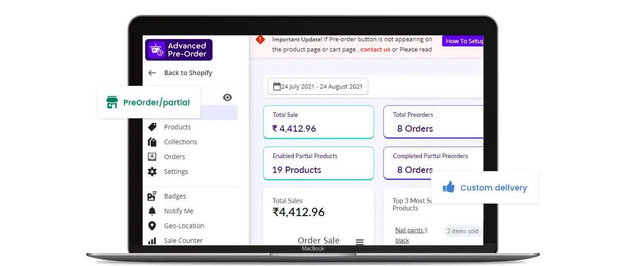Click the Geo-Location pin icon

(152, 226)
